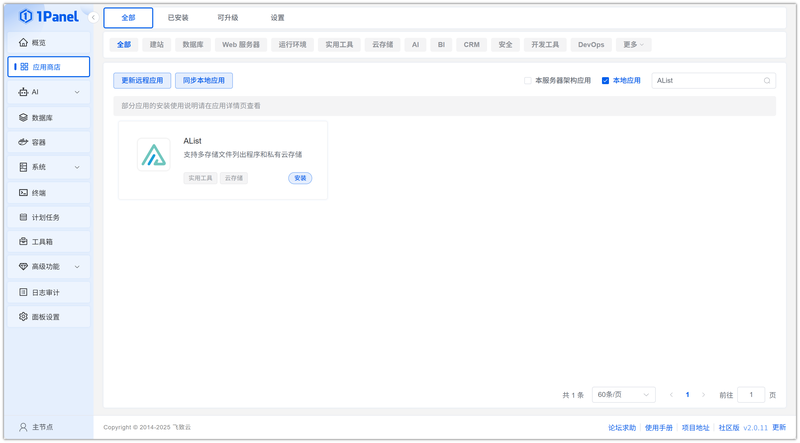800x443 pixels.
Task: Go to the next page arrow
Action: [704, 395]
